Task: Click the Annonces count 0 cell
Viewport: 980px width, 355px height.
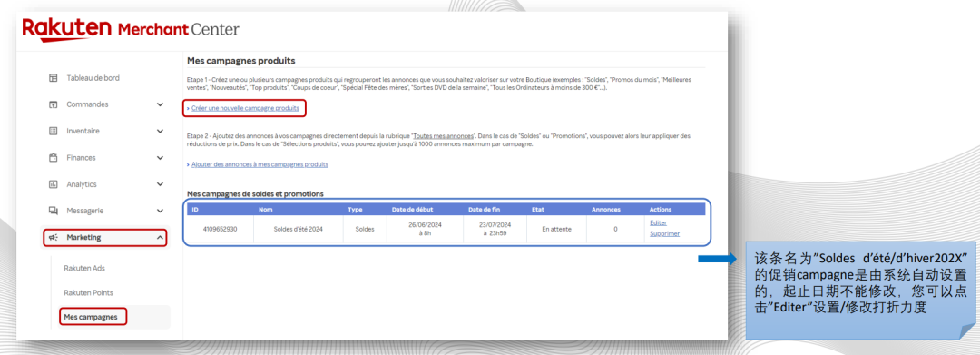Action: click(x=615, y=229)
